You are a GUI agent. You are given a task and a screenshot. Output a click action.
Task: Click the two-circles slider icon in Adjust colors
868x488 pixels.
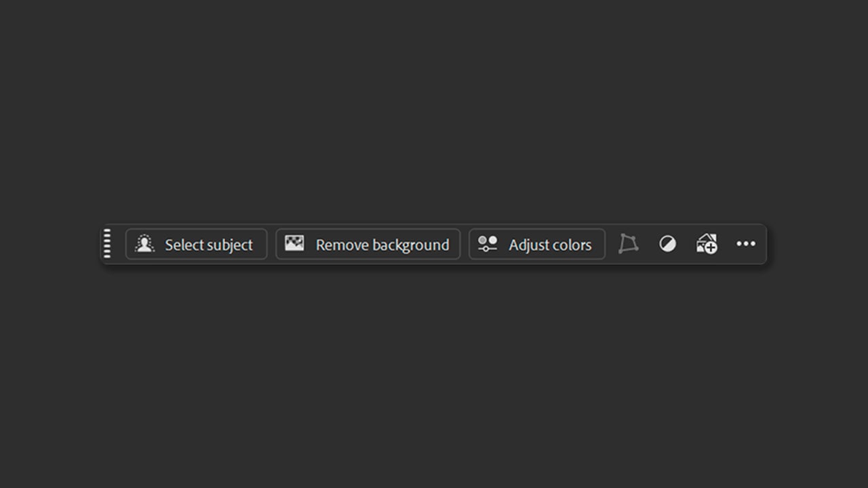(488, 244)
